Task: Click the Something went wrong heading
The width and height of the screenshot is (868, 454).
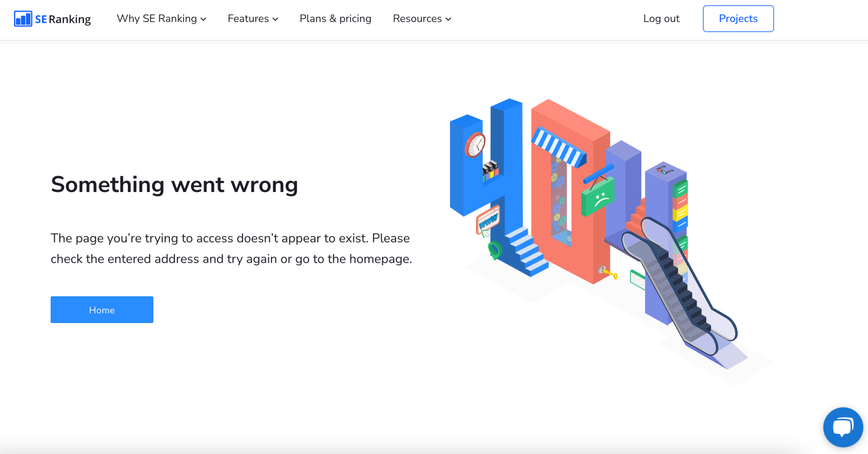Action: click(x=174, y=184)
